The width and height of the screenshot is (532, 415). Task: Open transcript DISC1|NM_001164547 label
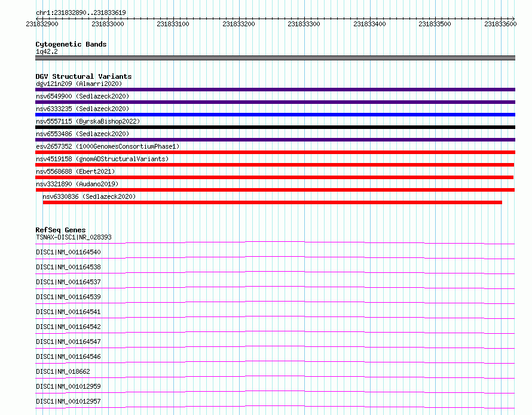point(68,342)
